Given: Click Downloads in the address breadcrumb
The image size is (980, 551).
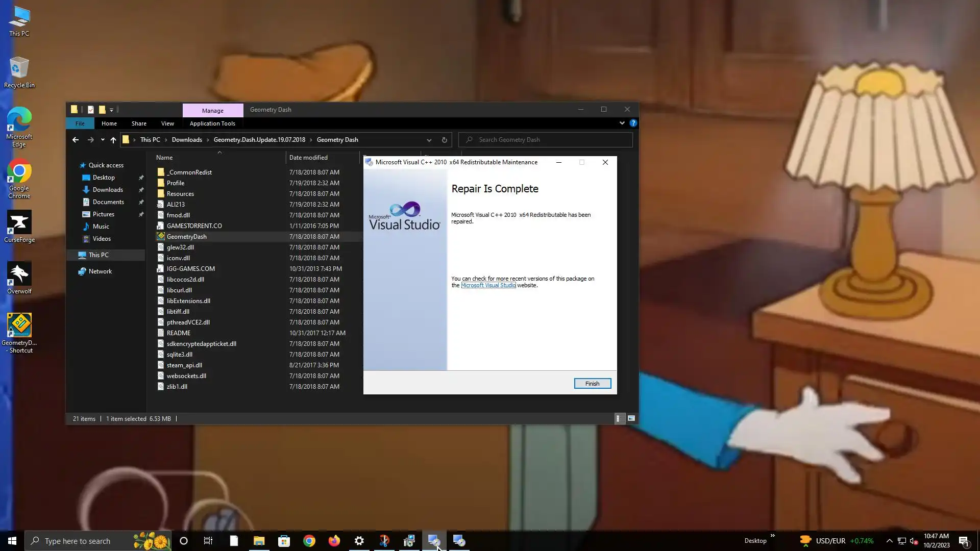Looking at the screenshot, I should [x=187, y=140].
